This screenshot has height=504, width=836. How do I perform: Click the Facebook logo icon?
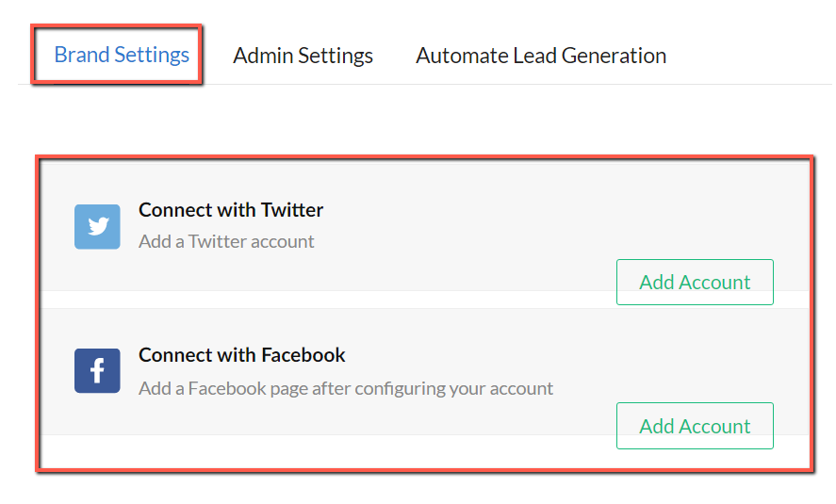(x=97, y=371)
